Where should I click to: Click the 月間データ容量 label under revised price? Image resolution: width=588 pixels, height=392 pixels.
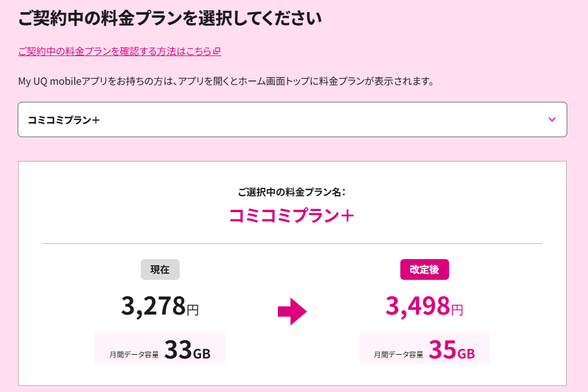click(398, 354)
